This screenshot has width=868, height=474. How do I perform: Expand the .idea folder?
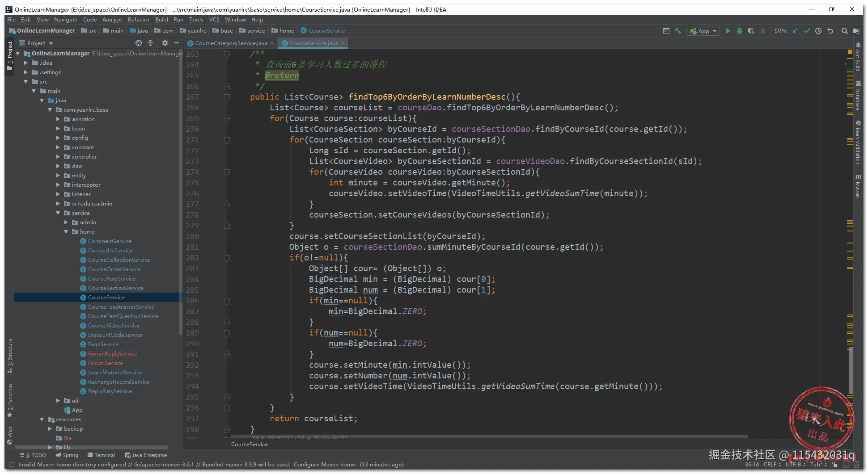[x=26, y=63]
